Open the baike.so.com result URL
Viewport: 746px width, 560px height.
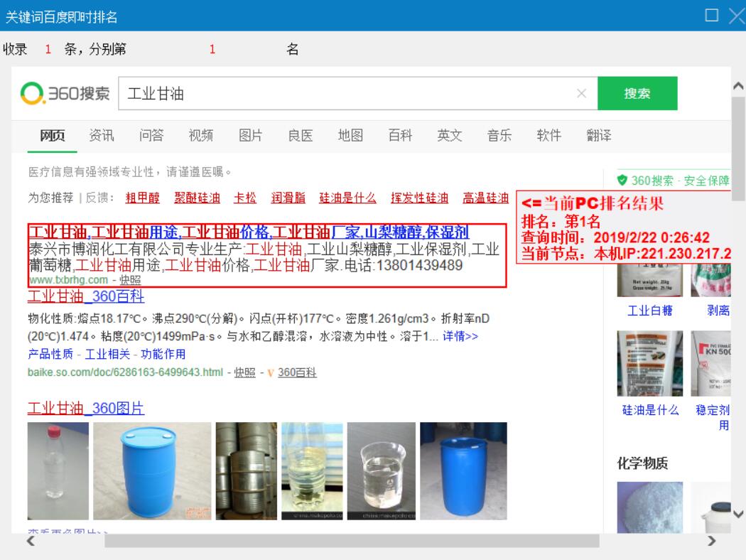(x=125, y=372)
